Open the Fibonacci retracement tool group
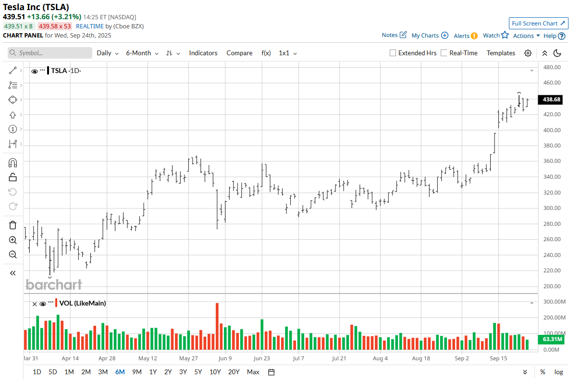 (x=13, y=85)
